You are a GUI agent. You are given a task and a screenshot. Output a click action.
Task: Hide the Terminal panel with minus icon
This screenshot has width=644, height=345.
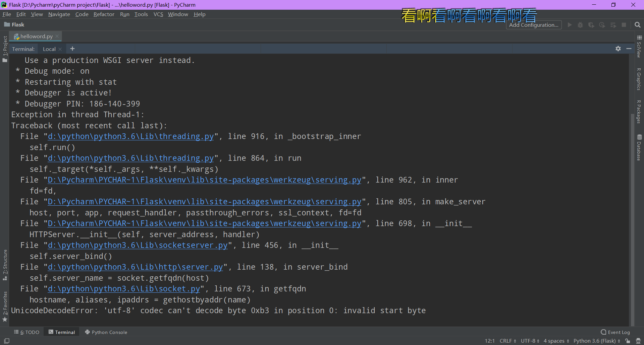(x=629, y=49)
